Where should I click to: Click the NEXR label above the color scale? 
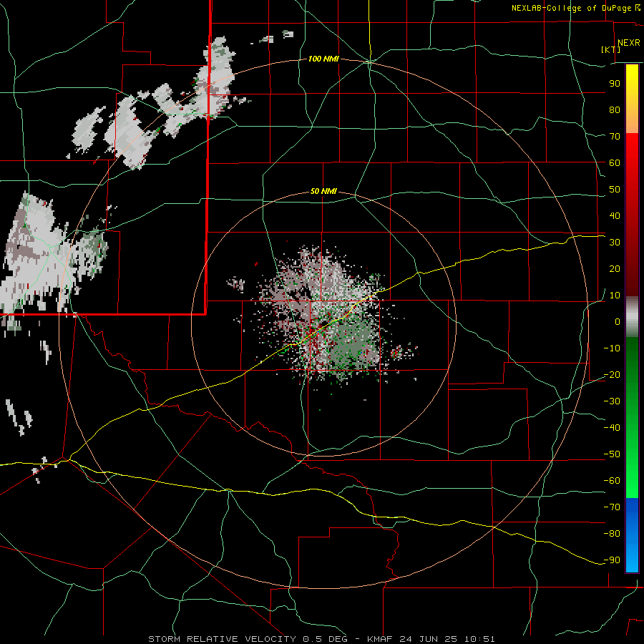pos(628,43)
